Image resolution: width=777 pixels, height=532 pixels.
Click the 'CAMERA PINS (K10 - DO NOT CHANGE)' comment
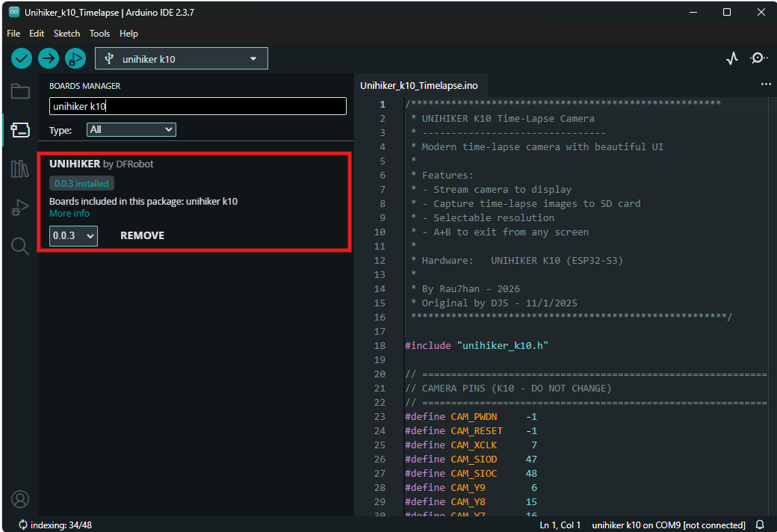pos(509,389)
